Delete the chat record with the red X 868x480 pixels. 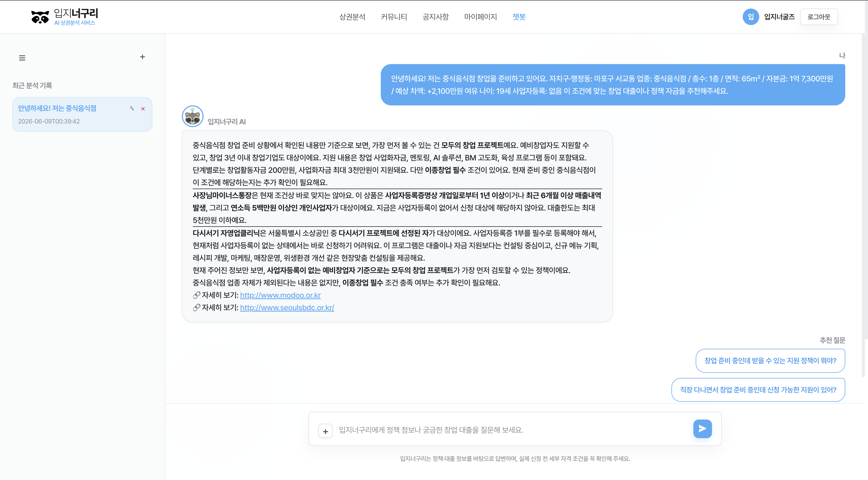tap(143, 109)
